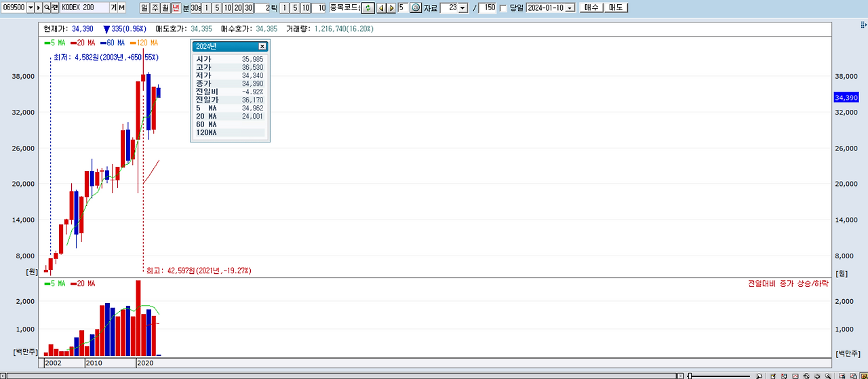This screenshot has width=868, height=379.
Task: Toggle the 5 MA price legend
Action: tap(55, 42)
